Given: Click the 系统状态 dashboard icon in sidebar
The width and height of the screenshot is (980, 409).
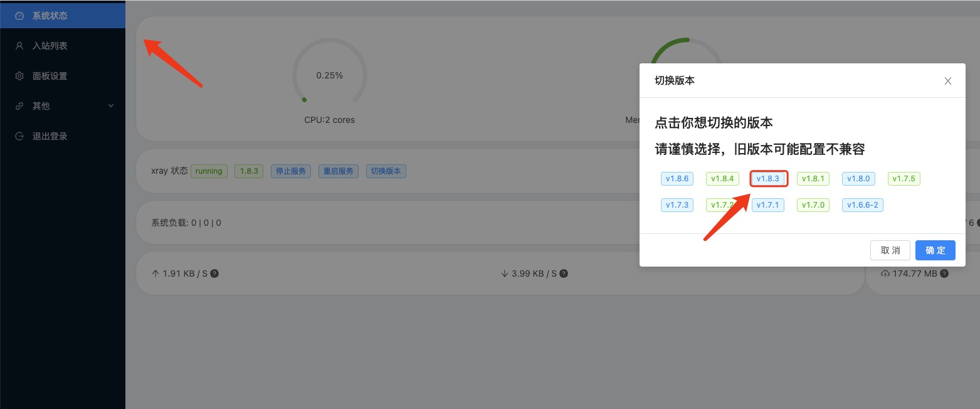Looking at the screenshot, I should pyautogui.click(x=19, y=16).
